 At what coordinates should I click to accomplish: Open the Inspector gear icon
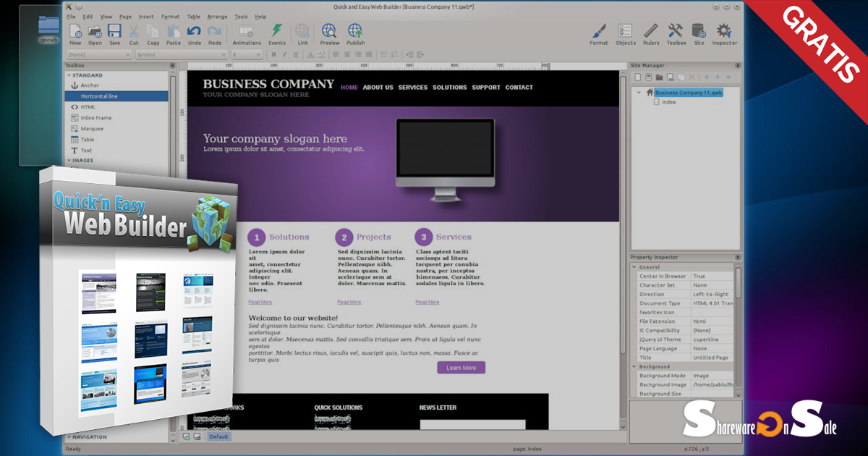coord(723,33)
